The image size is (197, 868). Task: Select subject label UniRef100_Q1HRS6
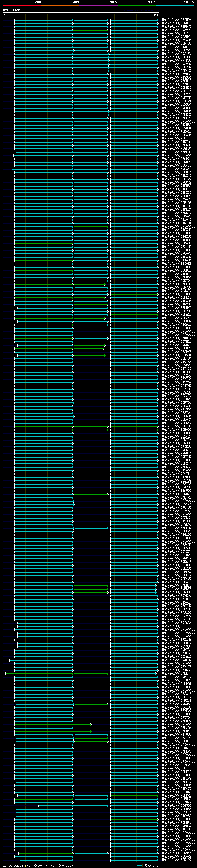tap(177, 297)
